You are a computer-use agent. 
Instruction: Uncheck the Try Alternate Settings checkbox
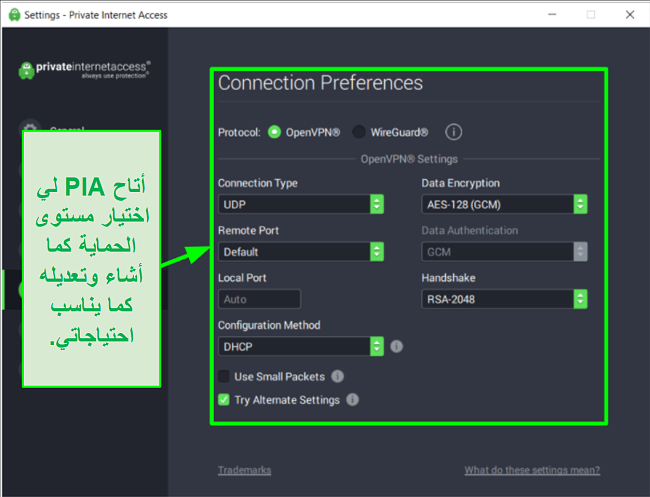pyautogui.click(x=224, y=400)
